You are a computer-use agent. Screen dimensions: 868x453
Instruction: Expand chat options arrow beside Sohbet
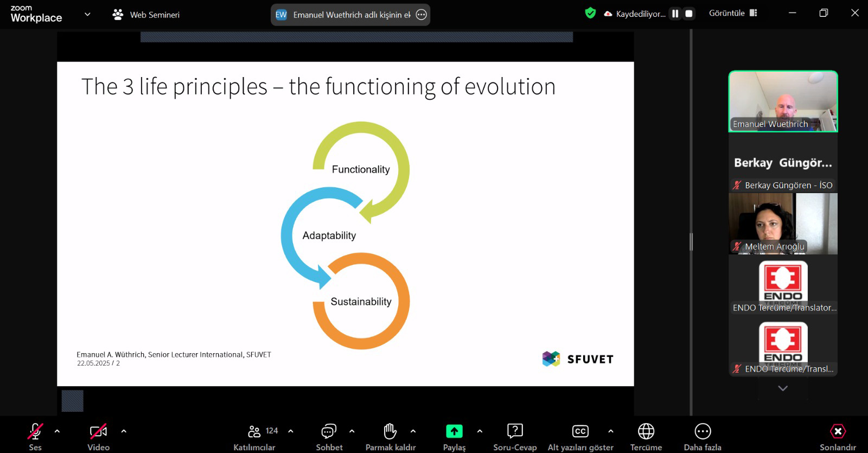coord(352,431)
